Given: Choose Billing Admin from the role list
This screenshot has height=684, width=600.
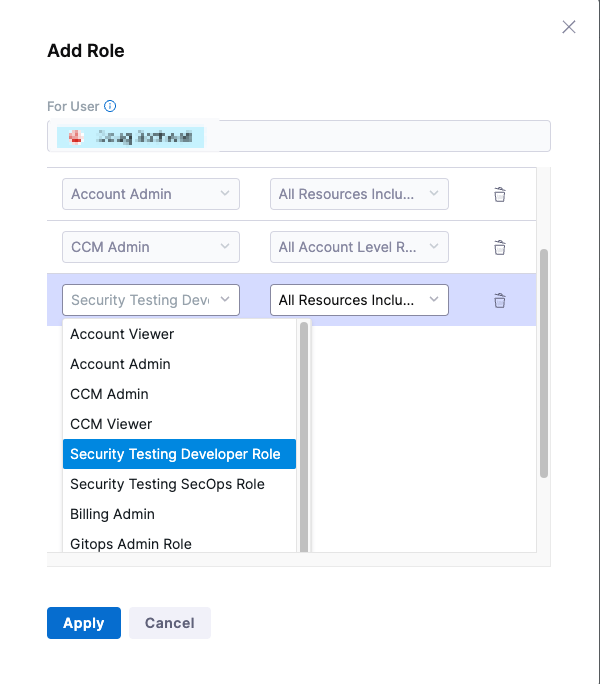Looking at the screenshot, I should tap(112, 514).
